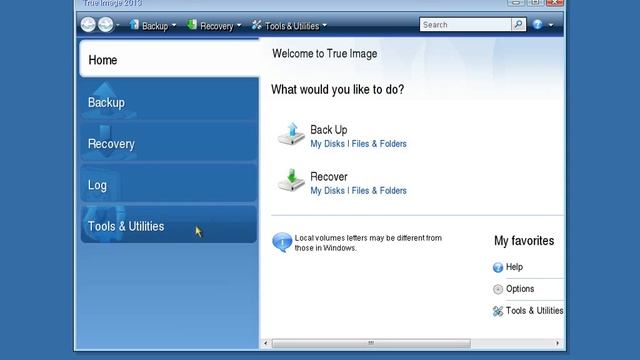Click the Tools & Utilities toolbar icon
The height and width of the screenshot is (360, 640).
point(256,25)
